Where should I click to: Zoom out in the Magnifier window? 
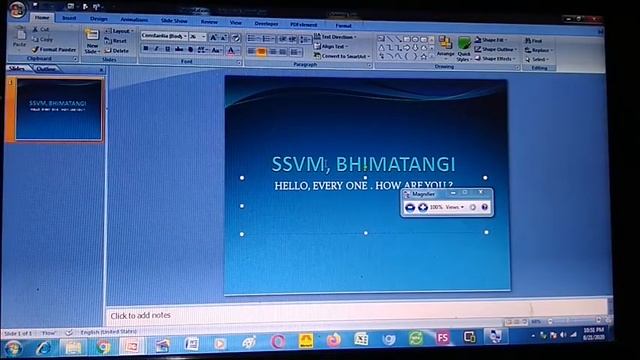pos(410,208)
